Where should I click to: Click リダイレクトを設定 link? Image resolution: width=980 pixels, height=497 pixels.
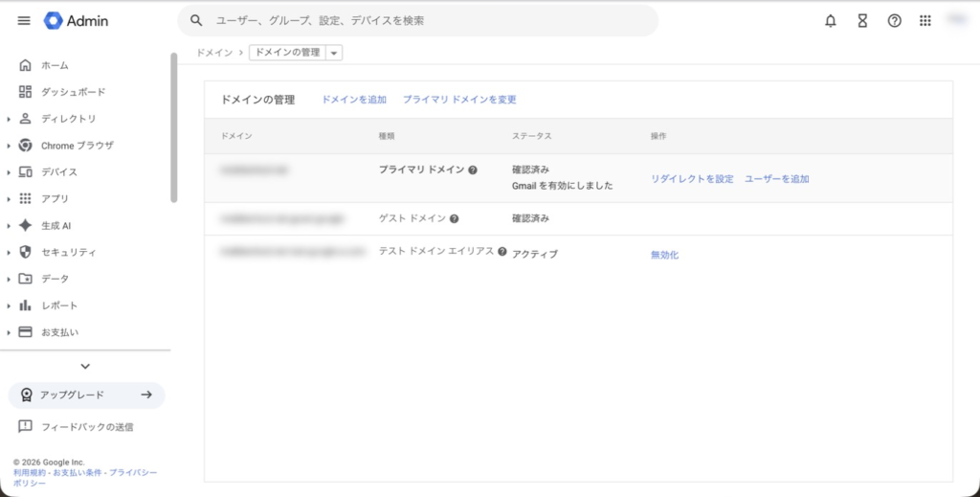click(x=692, y=179)
